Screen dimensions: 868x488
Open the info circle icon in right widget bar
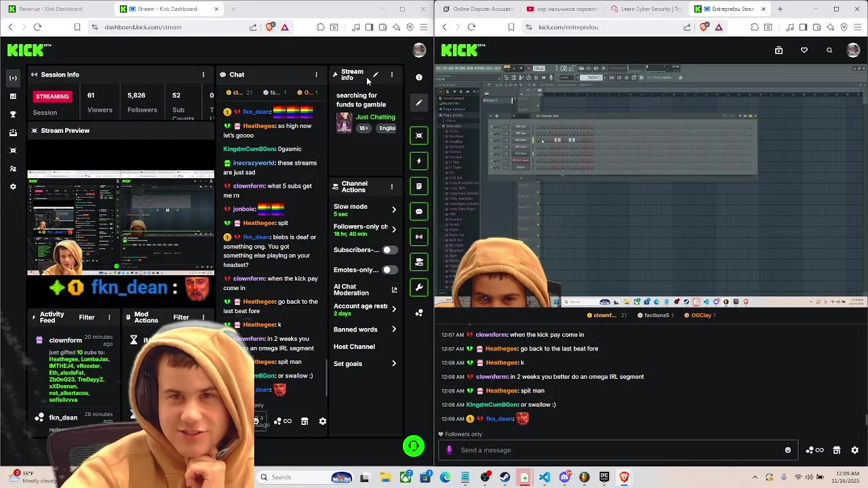coord(419,77)
